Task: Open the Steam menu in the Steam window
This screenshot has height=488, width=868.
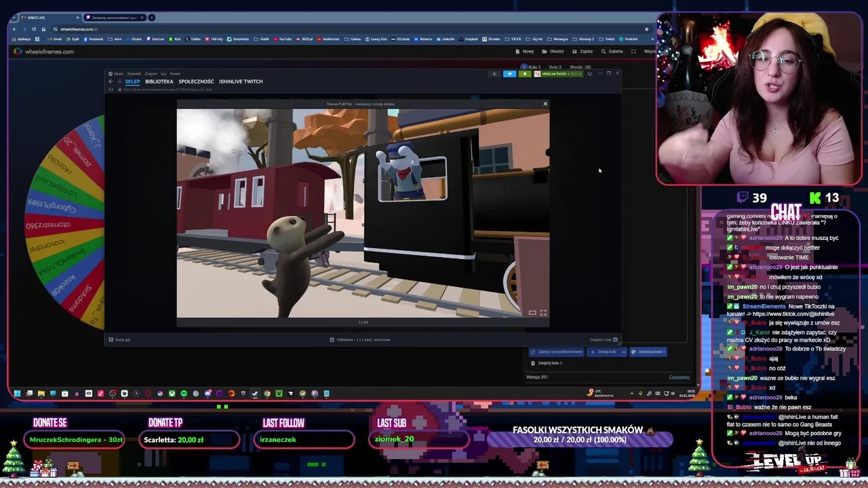Action: [x=116, y=73]
